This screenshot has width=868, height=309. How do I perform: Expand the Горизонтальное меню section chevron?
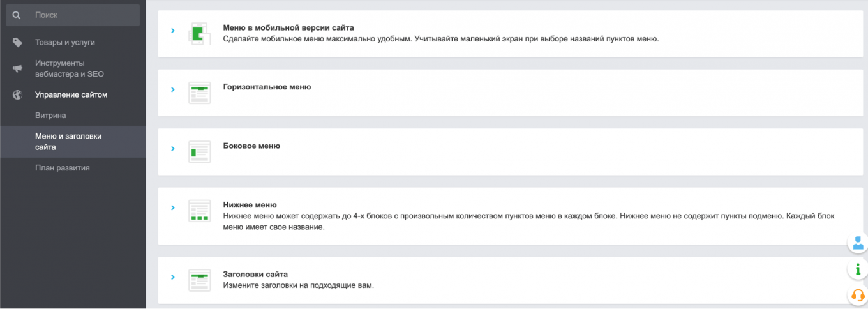click(x=173, y=89)
